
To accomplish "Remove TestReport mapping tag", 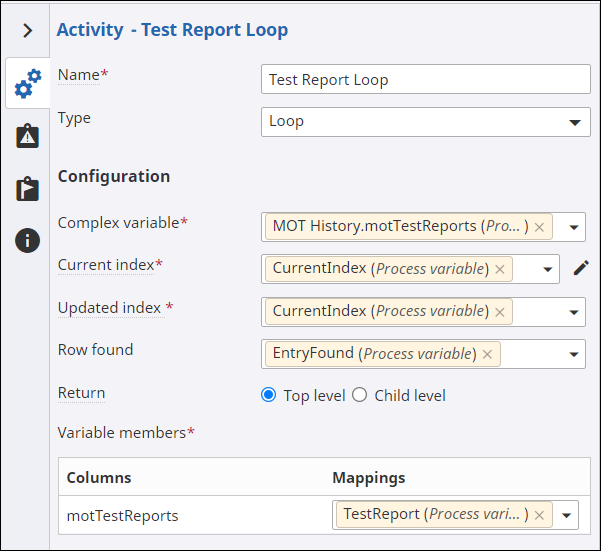I will pyautogui.click(x=539, y=515).
